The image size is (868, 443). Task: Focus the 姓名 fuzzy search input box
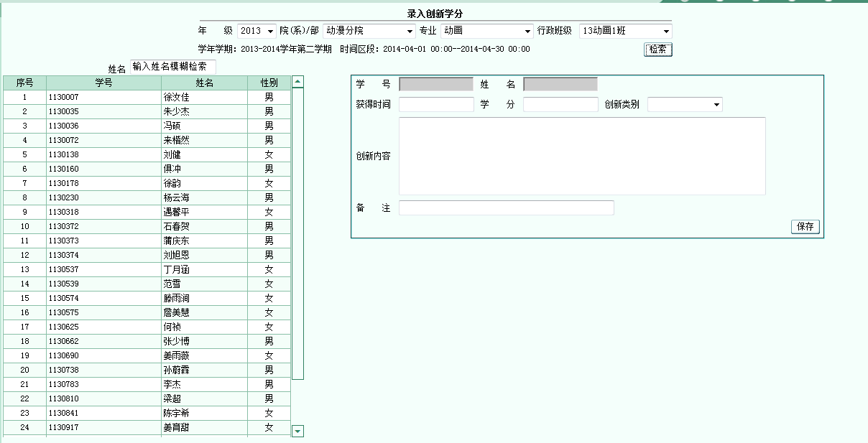coord(172,67)
